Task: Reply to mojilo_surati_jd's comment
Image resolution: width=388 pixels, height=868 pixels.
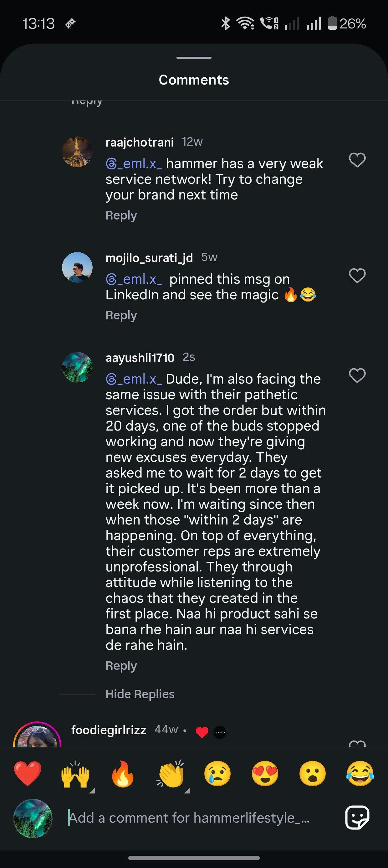Action: 121,315
